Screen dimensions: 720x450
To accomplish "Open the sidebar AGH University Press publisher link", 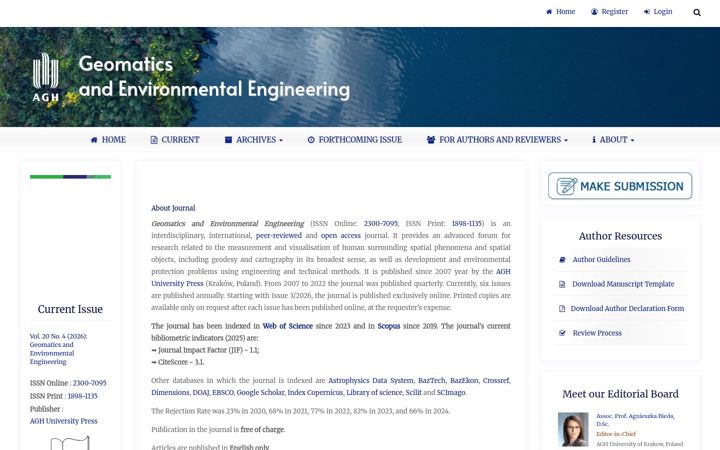I will point(63,421).
